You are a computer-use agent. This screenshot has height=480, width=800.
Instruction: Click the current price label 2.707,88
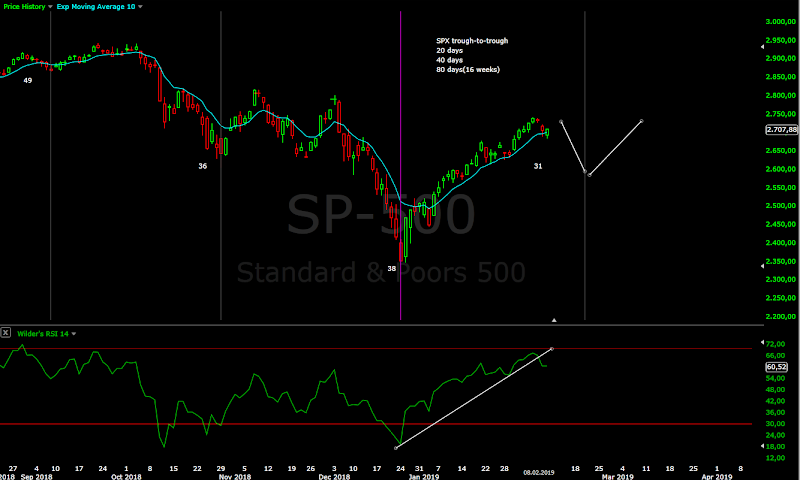(x=781, y=130)
